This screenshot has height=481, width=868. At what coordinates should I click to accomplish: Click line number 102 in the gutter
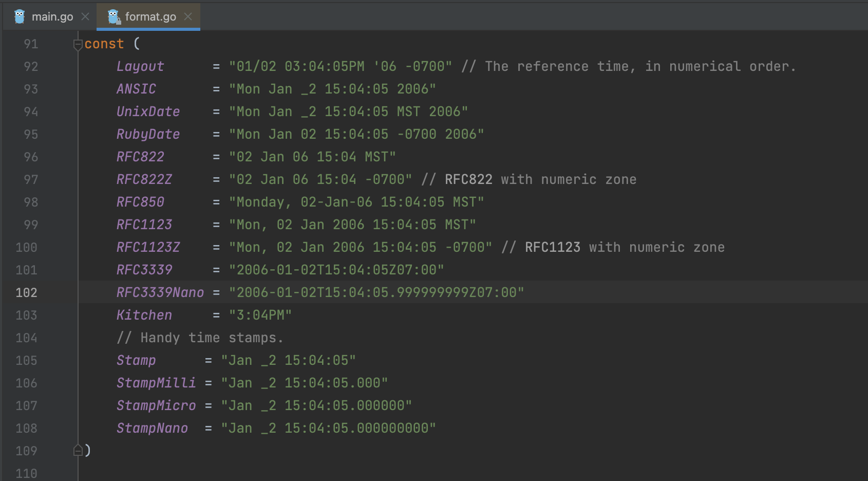[x=27, y=292]
